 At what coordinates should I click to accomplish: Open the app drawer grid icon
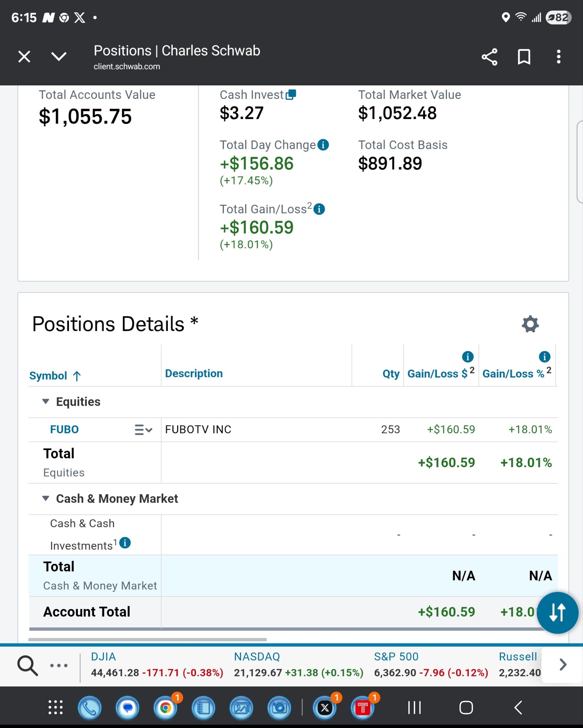[55, 707]
